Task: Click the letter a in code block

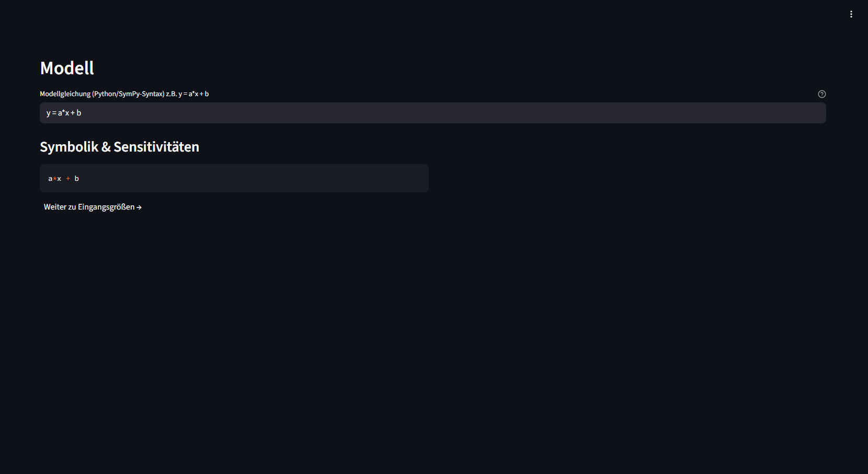Action: pyautogui.click(x=50, y=179)
